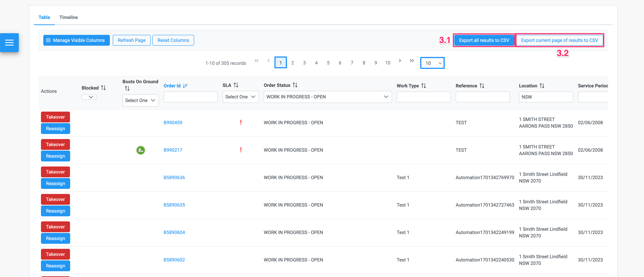Click reference Automation1701342769970 cell
The height and width of the screenshot is (277, 644).
pos(485,177)
